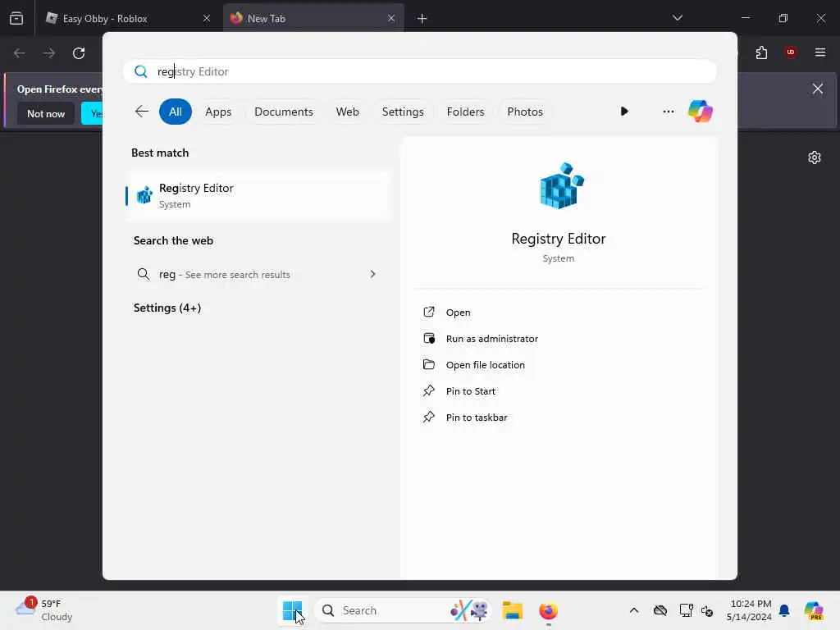
Task: Click the search text field with 'reg'
Action: (x=420, y=71)
